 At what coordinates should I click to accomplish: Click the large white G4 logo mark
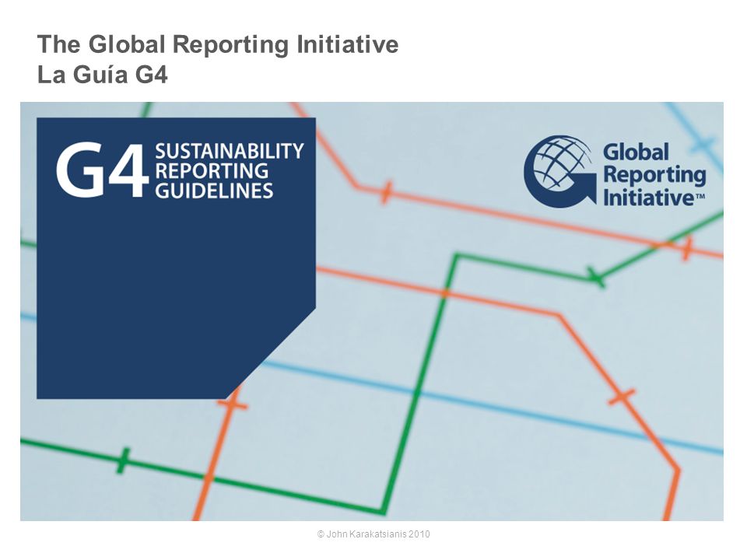tap(103, 170)
